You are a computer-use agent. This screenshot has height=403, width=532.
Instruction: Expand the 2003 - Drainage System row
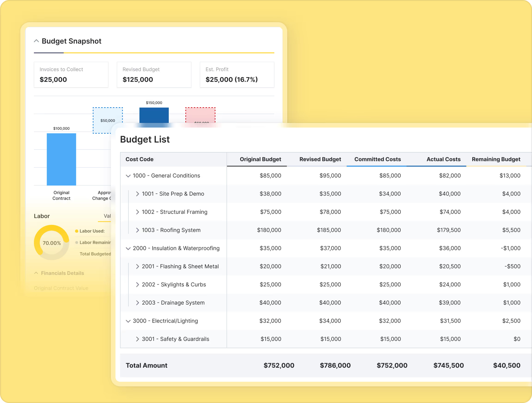point(137,303)
